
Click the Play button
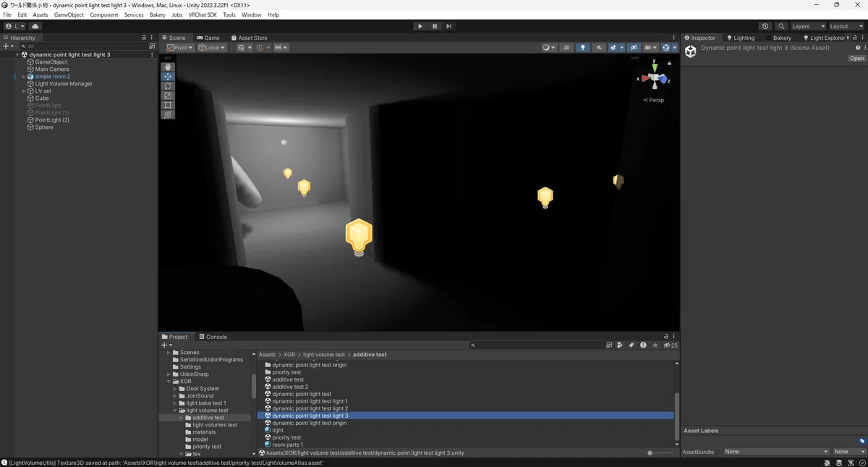tap(420, 26)
